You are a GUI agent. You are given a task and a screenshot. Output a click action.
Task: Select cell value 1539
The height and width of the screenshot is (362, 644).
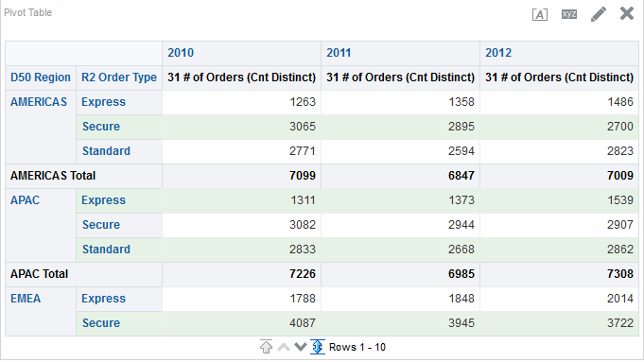[x=620, y=200]
